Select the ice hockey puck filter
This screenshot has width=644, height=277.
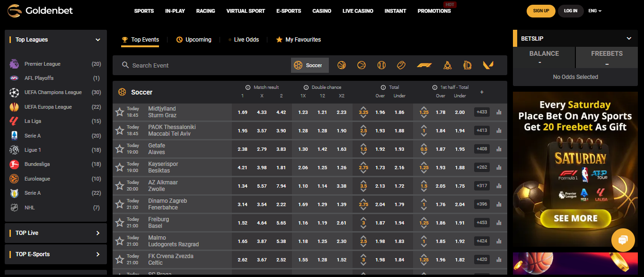click(x=401, y=65)
